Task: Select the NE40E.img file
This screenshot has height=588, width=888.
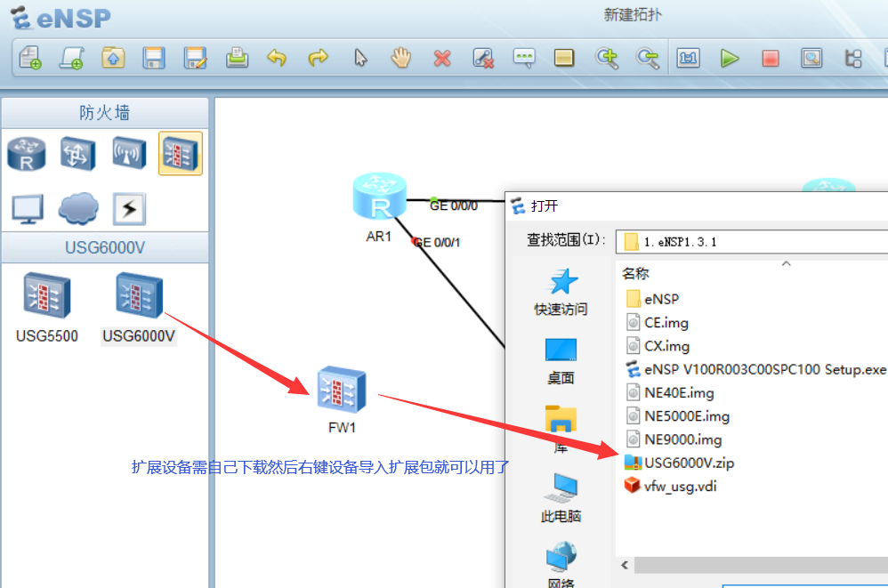Action: (670, 393)
